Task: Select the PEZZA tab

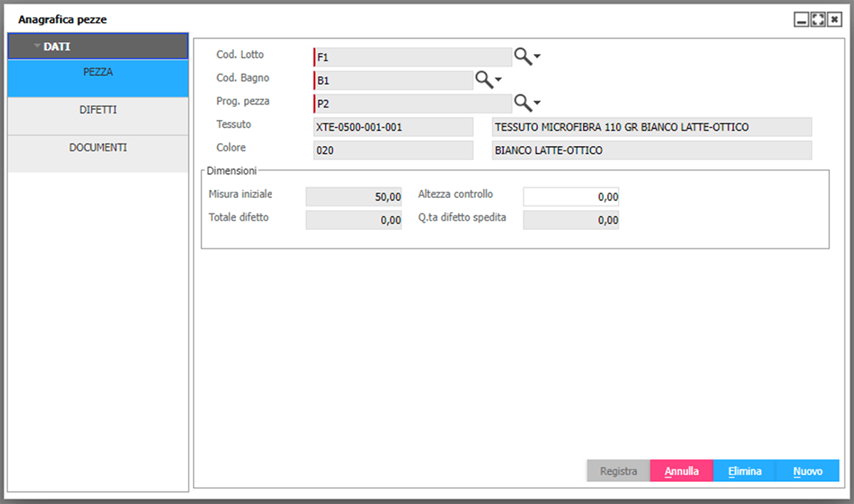Action: (x=97, y=79)
